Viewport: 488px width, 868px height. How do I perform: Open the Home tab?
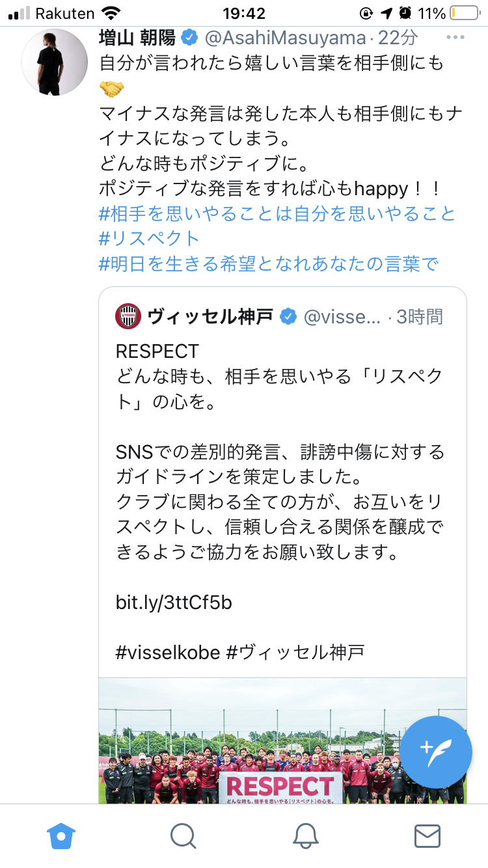61,835
